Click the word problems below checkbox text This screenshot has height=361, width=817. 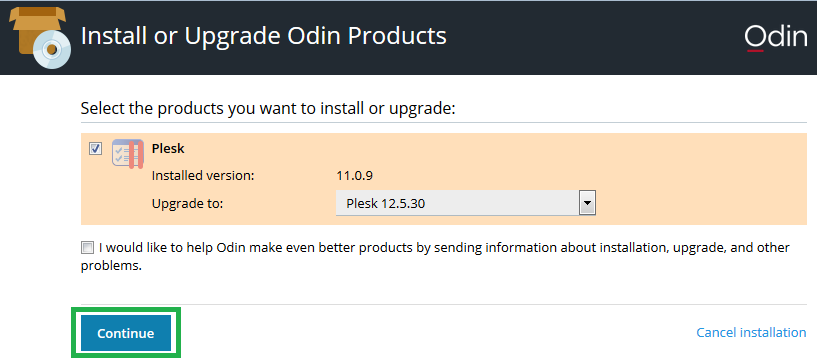coord(111,266)
